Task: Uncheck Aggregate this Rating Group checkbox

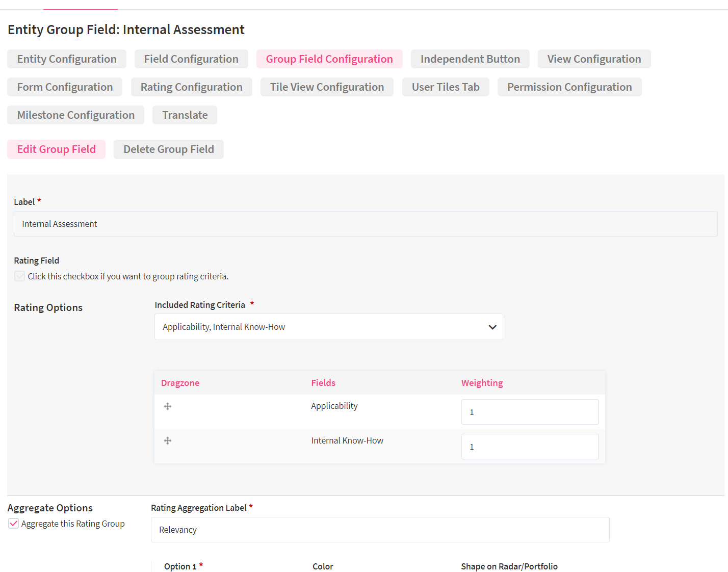Action: (14, 524)
